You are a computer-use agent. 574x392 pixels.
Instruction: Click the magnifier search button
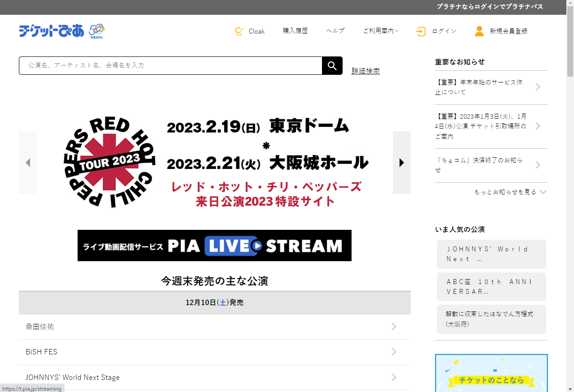tap(332, 66)
